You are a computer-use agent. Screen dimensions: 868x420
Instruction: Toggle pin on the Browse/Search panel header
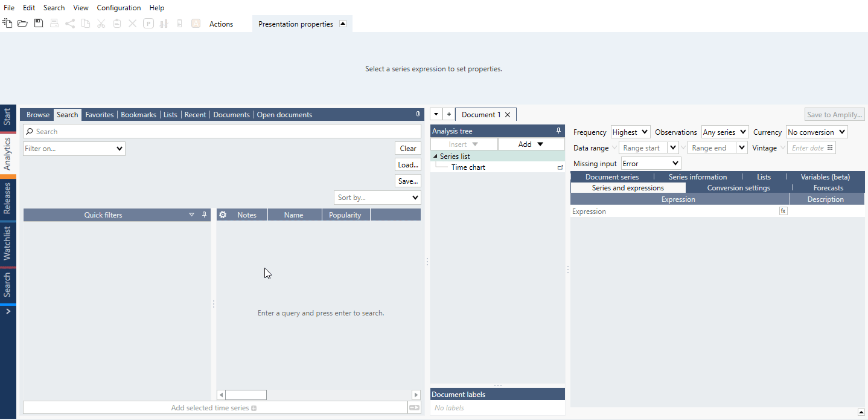pyautogui.click(x=418, y=115)
